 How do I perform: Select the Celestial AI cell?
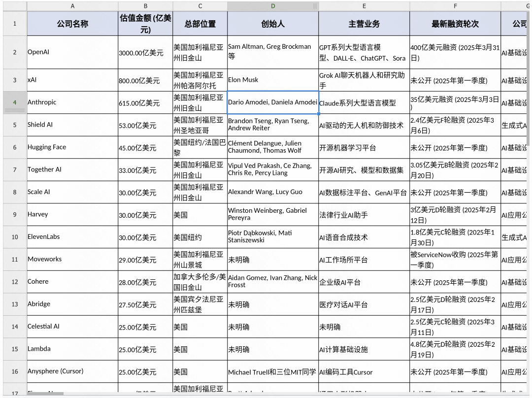click(x=72, y=327)
